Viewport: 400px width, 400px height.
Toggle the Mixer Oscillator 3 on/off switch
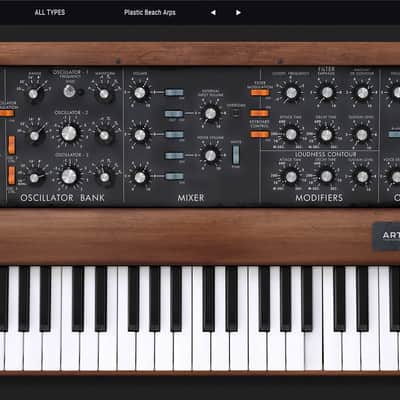(174, 176)
